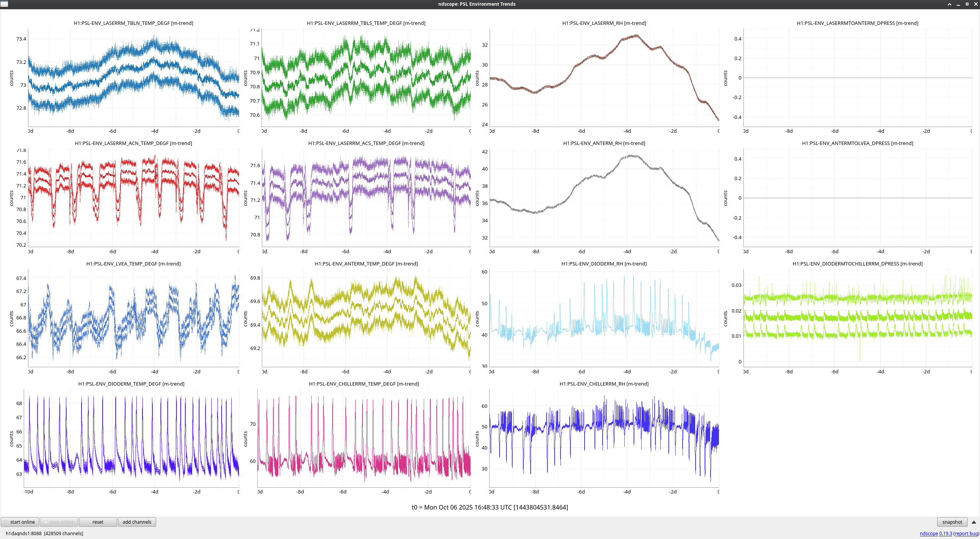Screen dimensions: 980x539
Task: Click the report bug link
Action: (x=966, y=534)
